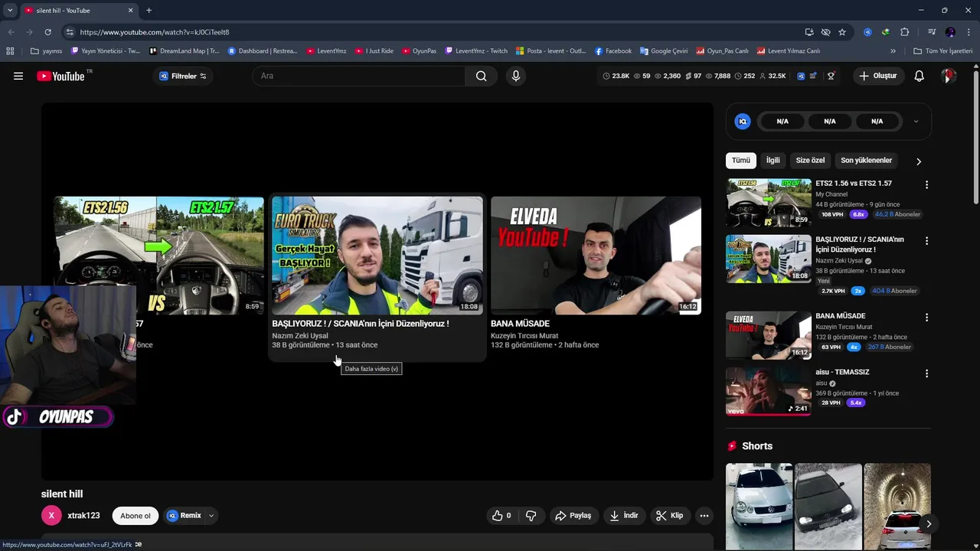
Task: Open the apps grid in bookmarks bar
Action: [10, 51]
